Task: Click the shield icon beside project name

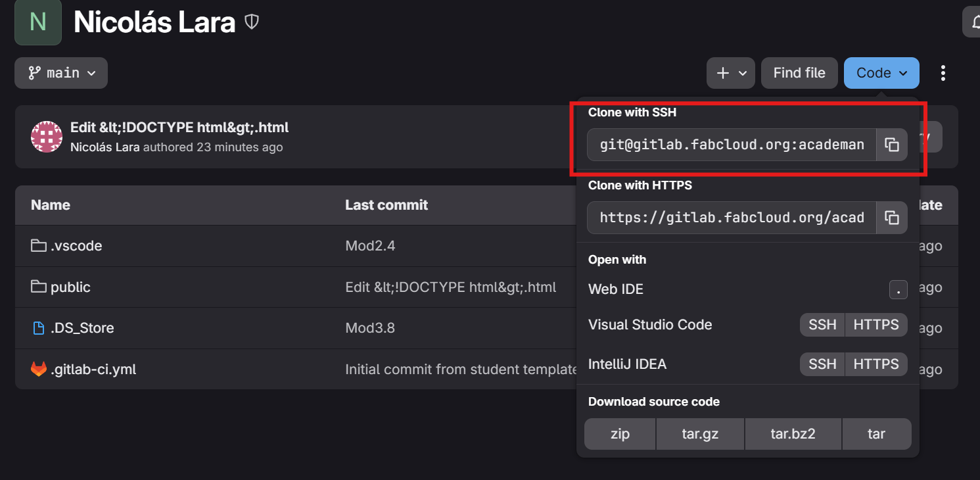Action: tap(252, 22)
